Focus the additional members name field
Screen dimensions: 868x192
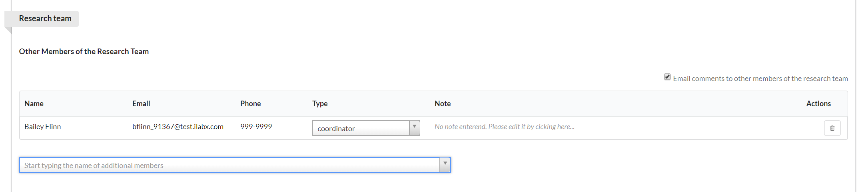(x=229, y=165)
